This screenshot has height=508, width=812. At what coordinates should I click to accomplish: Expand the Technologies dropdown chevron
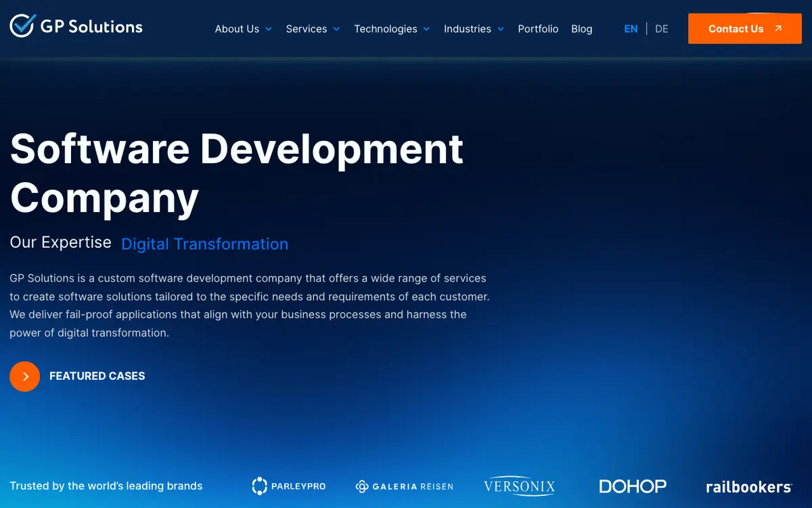[x=426, y=29]
